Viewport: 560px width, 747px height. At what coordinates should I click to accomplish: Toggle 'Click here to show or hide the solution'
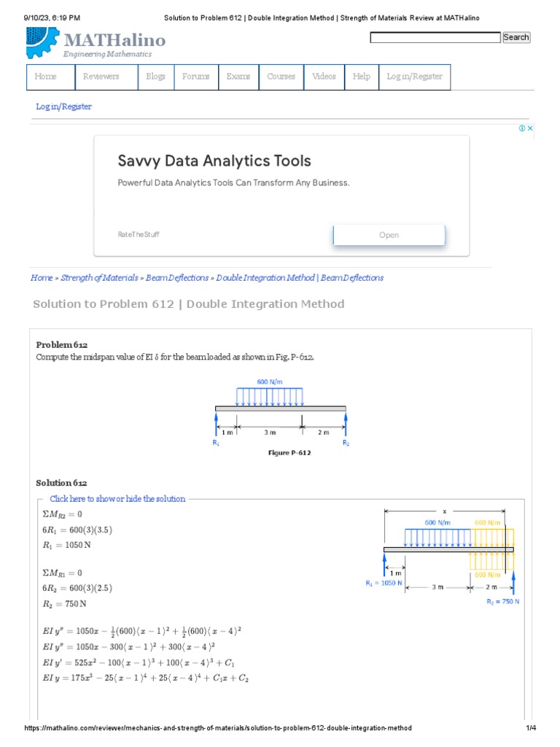pos(117,499)
